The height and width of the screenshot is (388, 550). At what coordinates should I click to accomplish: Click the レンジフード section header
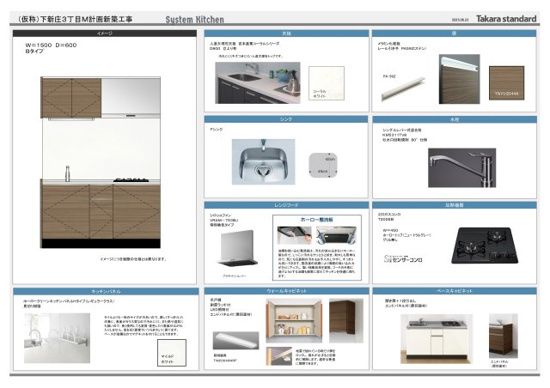[286, 205]
